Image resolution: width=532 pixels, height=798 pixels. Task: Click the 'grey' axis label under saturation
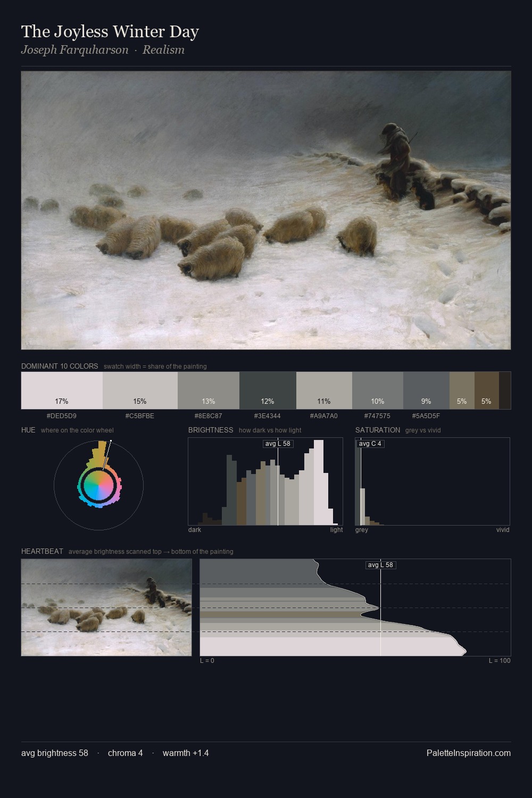(x=362, y=530)
